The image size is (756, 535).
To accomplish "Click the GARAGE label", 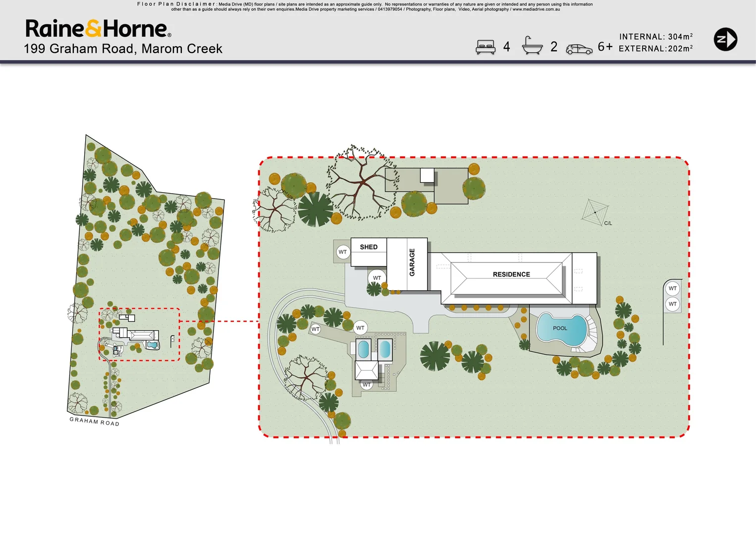I will pyautogui.click(x=412, y=263).
